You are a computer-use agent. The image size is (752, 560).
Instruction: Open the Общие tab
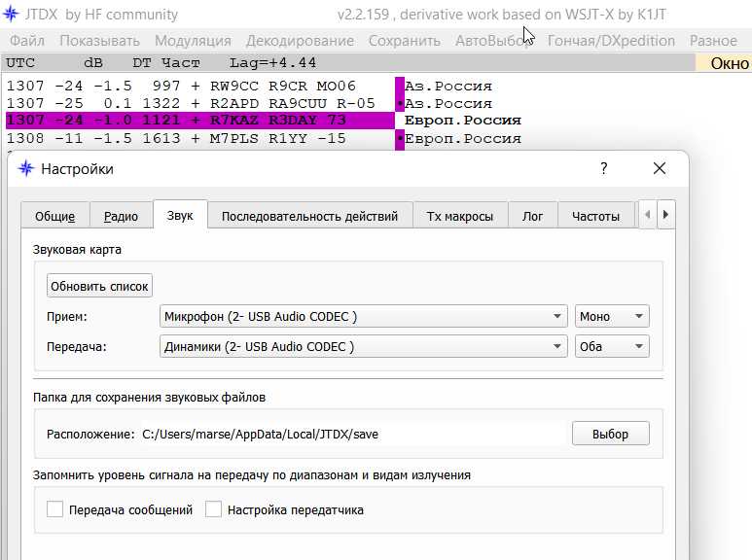click(55, 216)
